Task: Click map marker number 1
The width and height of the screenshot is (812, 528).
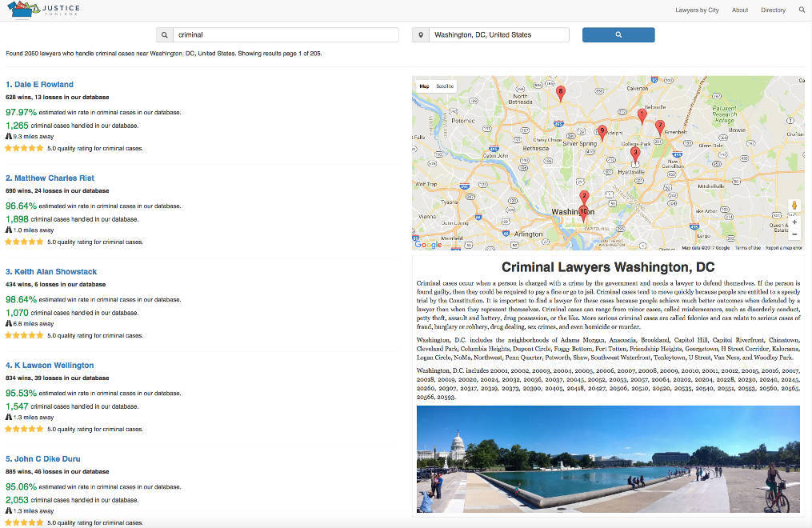Action: [642, 116]
